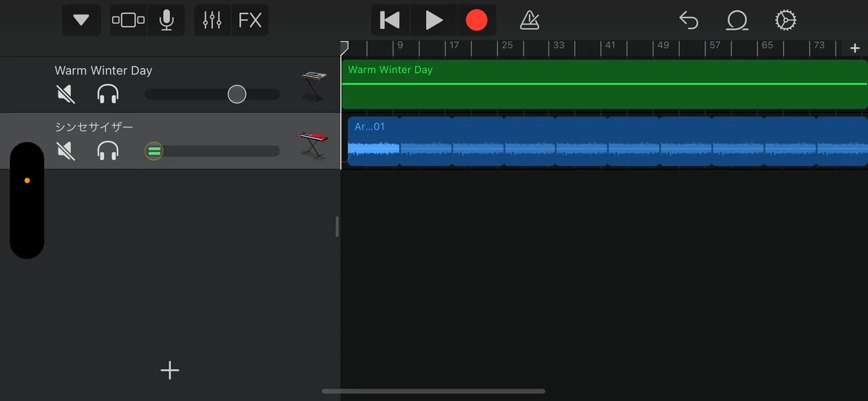Add a song section with the plus button

click(855, 48)
